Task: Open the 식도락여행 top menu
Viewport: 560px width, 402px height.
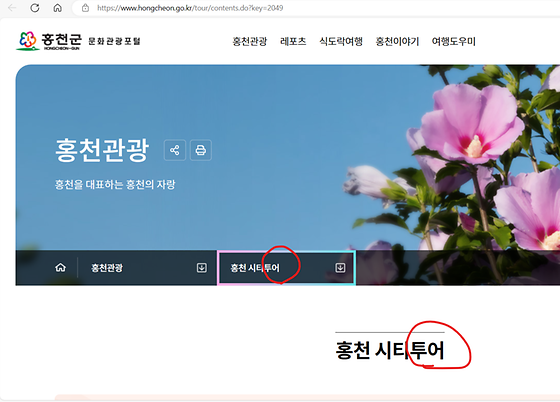Action: (341, 41)
